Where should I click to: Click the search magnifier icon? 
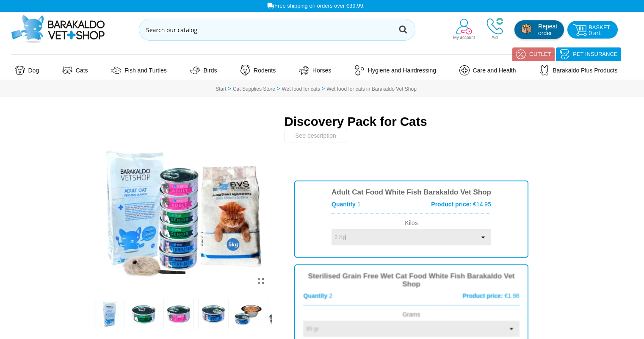point(403,30)
